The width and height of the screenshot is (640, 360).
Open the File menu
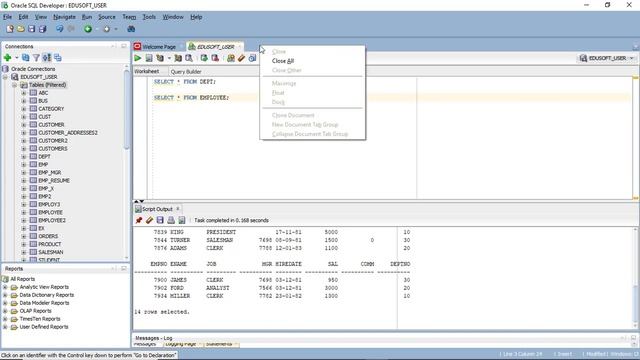click(7, 17)
